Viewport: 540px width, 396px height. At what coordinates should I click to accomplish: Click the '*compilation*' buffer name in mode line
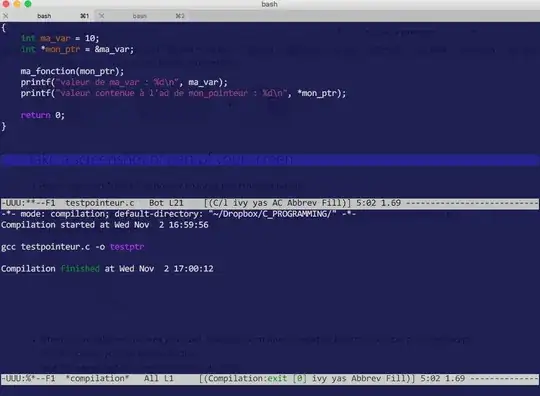(97, 378)
